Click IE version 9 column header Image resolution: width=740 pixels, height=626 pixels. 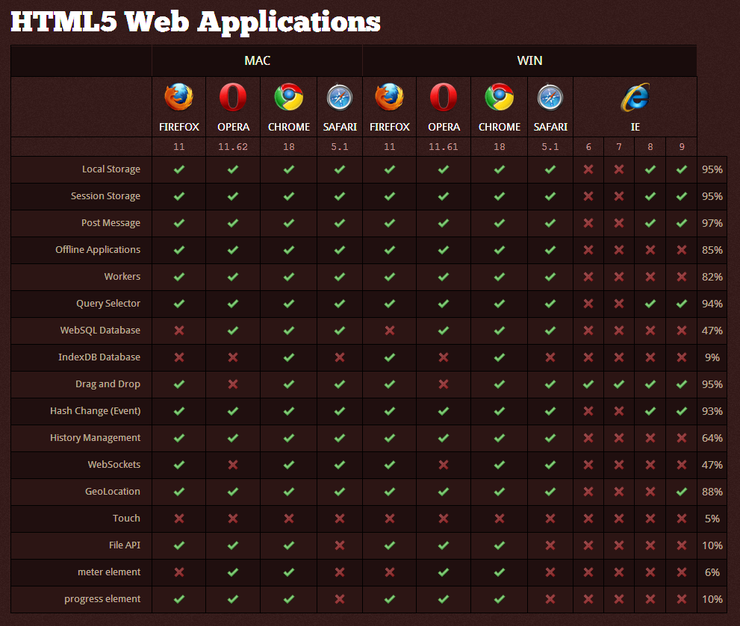point(681,147)
